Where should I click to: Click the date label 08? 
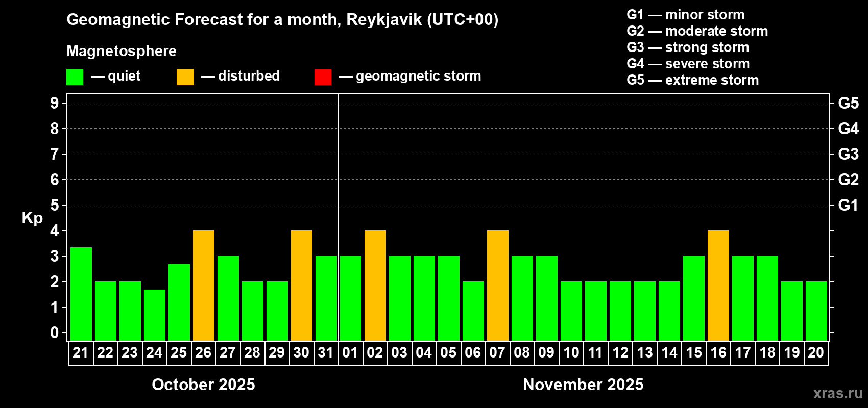tap(522, 352)
